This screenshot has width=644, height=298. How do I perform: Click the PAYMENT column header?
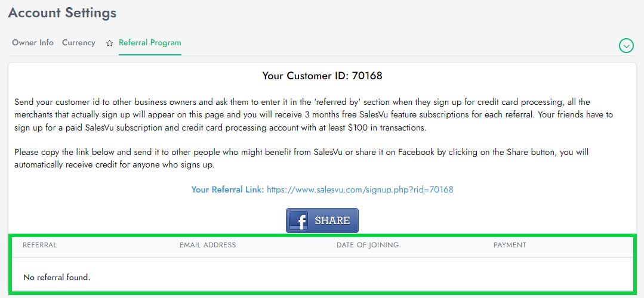coord(510,245)
